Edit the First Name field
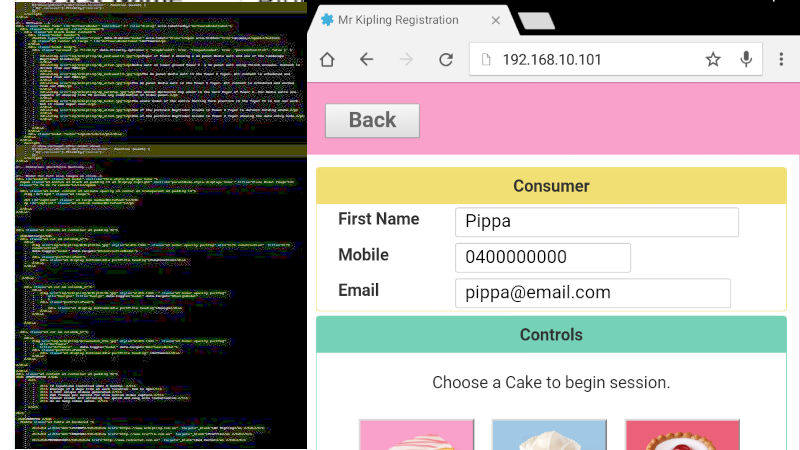This screenshot has height=450, width=800. 596,221
